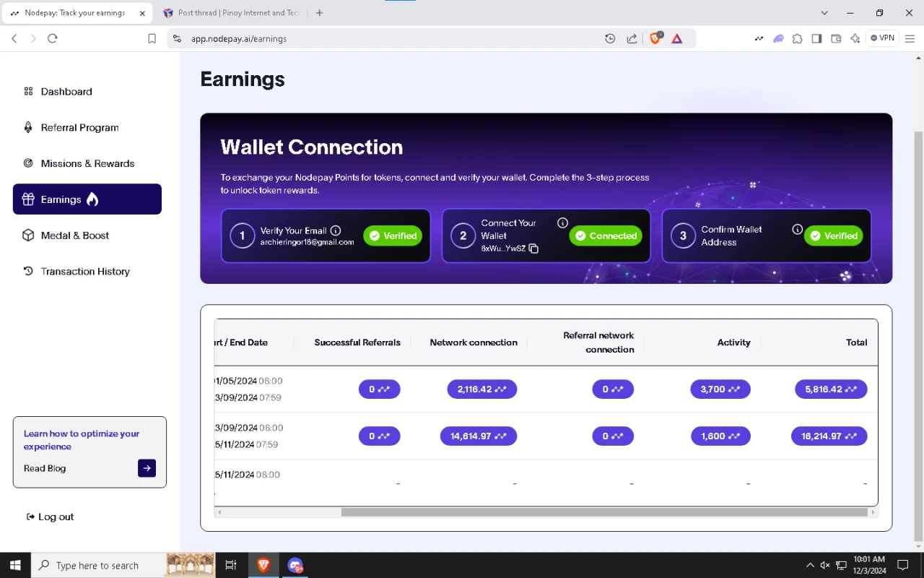
Task: Click the purple ghost extension icon
Action: [778, 38]
